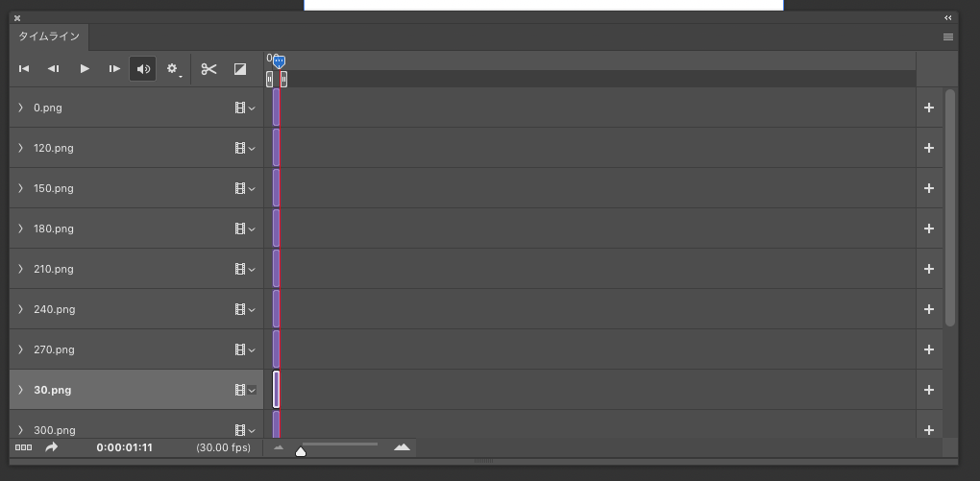Viewport: 980px width, 481px height.
Task: Add media to the 30.png track
Action: [x=929, y=390]
